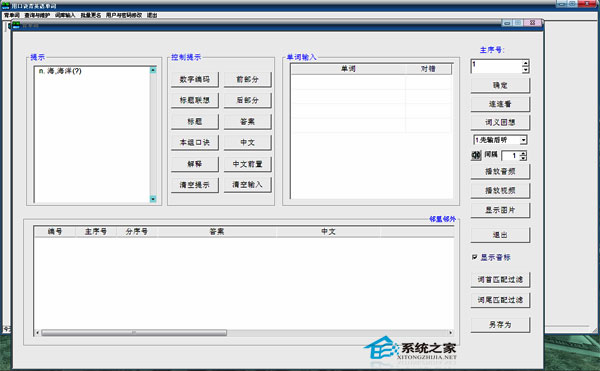Clear input with 清空输入 button
The width and height of the screenshot is (600, 371).
point(248,185)
